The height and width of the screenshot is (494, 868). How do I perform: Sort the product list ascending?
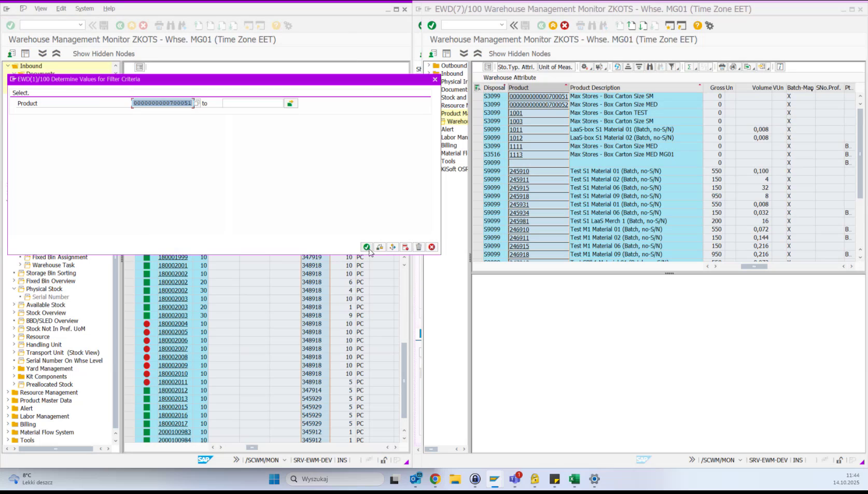[628, 67]
